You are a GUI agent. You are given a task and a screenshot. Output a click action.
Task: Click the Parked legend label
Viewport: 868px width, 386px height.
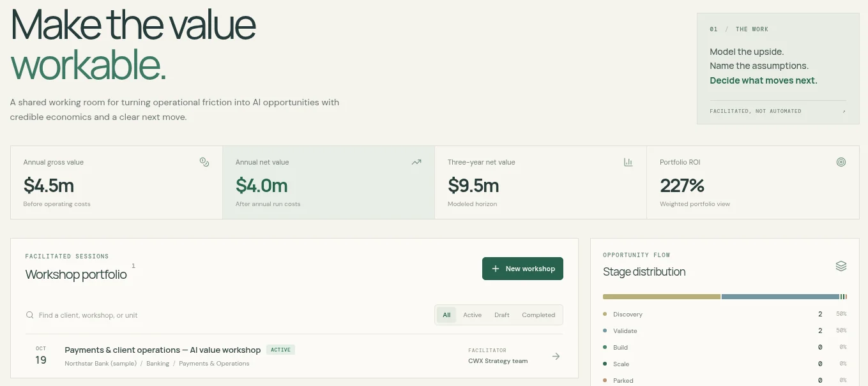pyautogui.click(x=623, y=381)
